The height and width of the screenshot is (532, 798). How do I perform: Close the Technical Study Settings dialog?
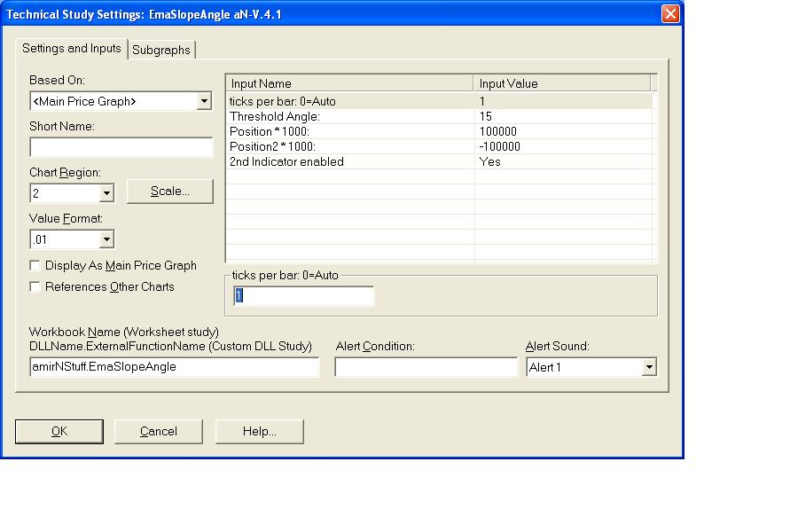(670, 14)
